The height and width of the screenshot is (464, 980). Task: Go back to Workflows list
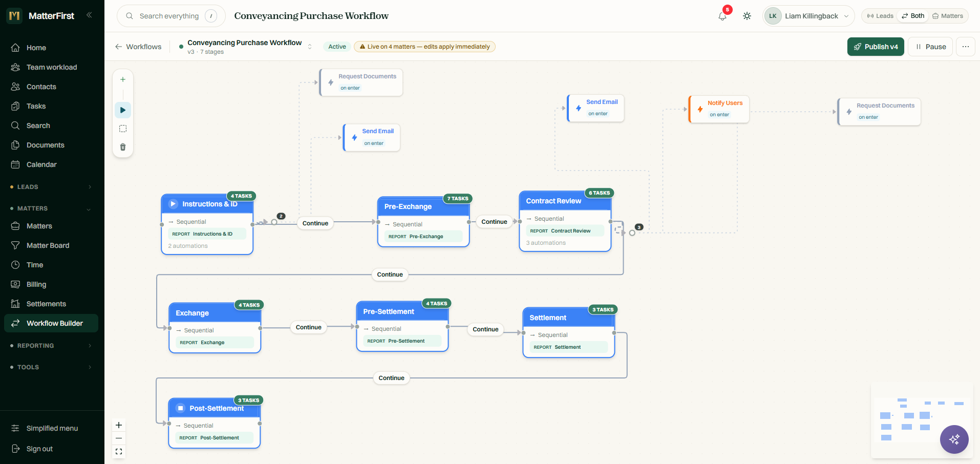click(138, 47)
